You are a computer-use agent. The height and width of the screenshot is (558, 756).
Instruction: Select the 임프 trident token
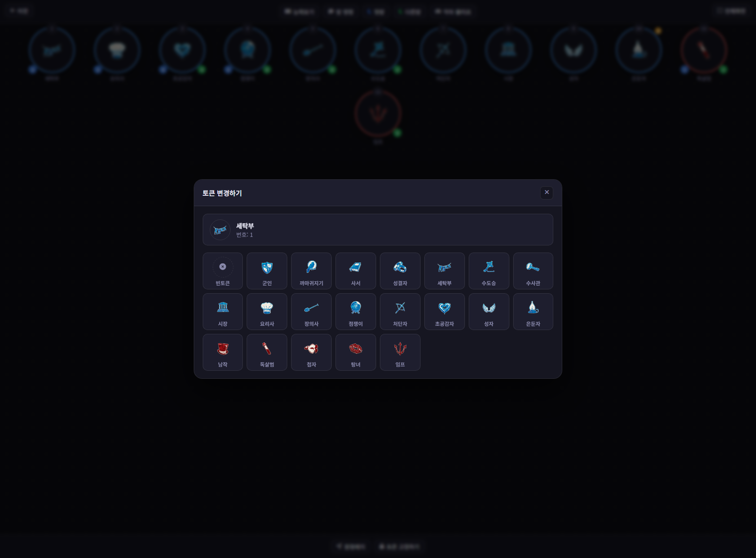(x=400, y=352)
